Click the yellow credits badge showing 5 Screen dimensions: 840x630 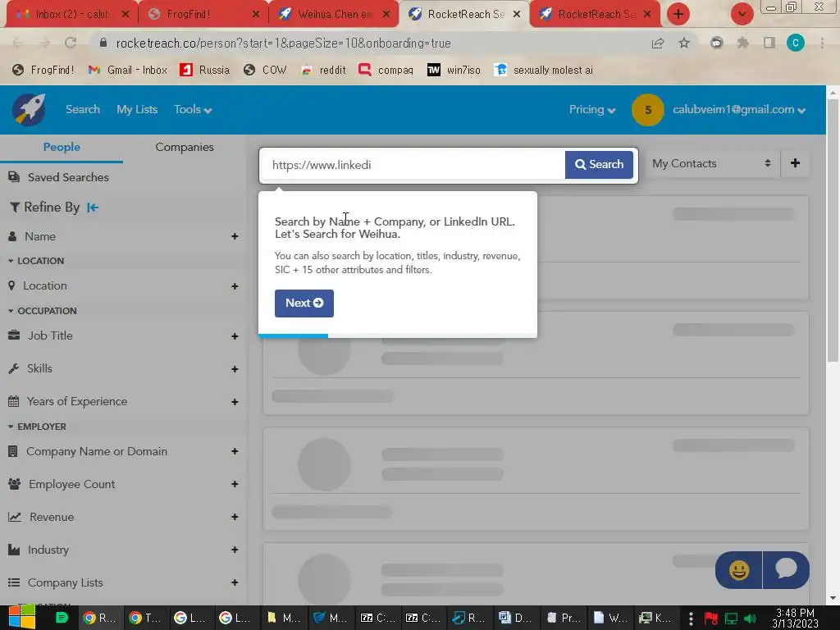click(648, 110)
